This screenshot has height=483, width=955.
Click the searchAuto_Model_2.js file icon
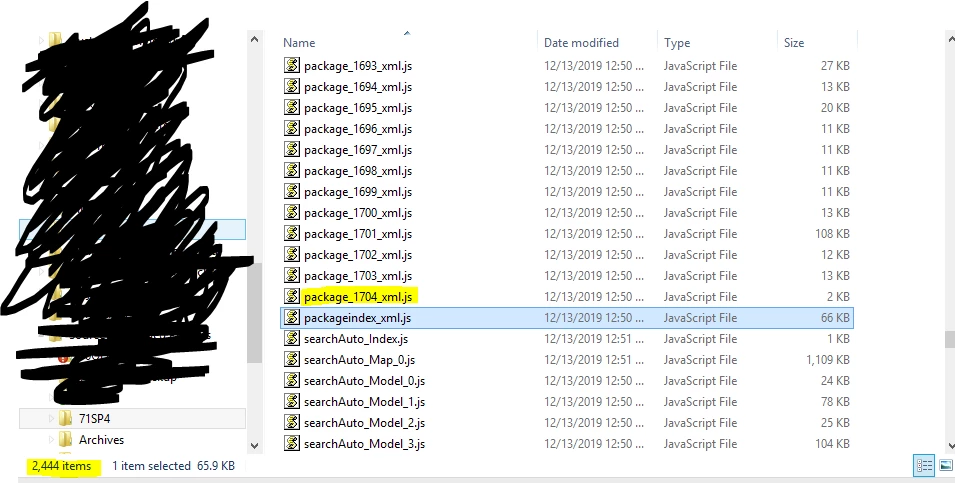coord(292,423)
